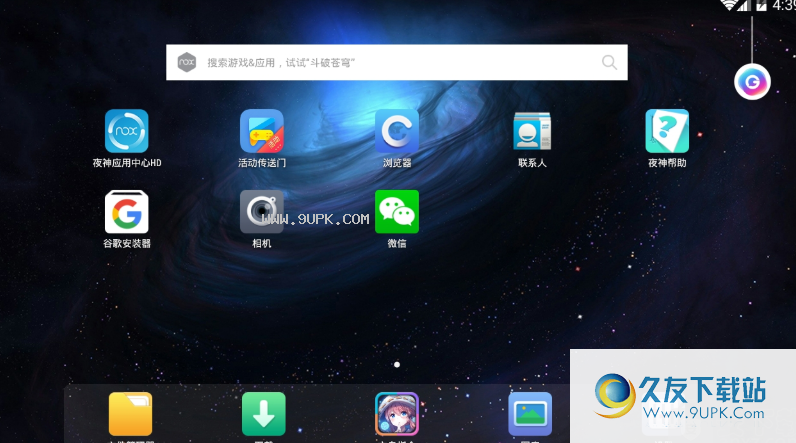Tap the battery status icon
Screen dimensions: 796x443
pos(761,5)
